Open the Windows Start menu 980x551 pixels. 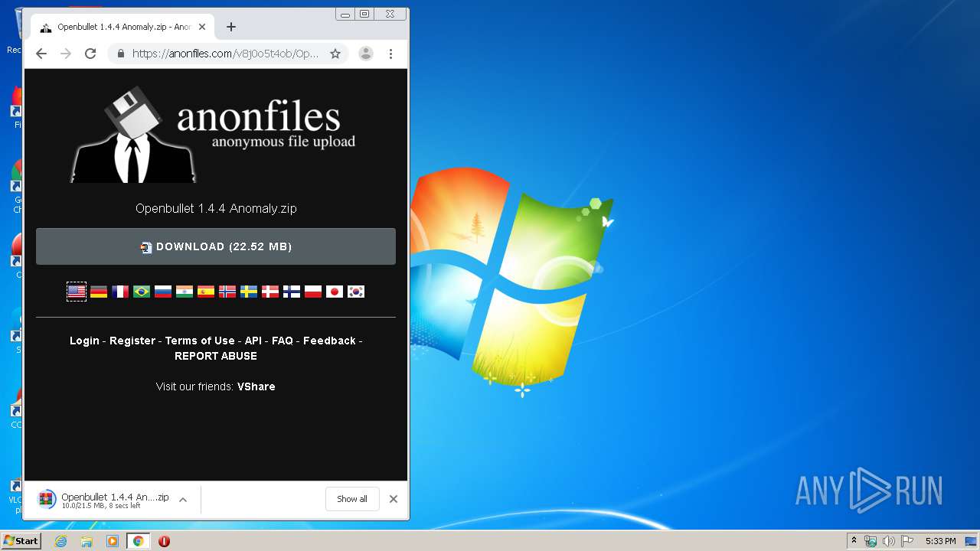tap(21, 541)
